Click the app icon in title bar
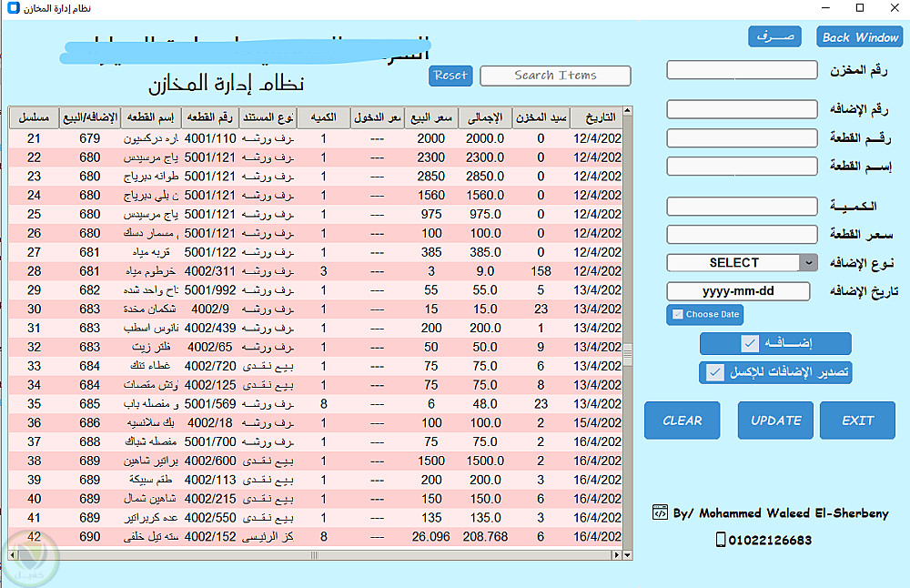Screen dimensions: 910x588 tap(13, 7)
